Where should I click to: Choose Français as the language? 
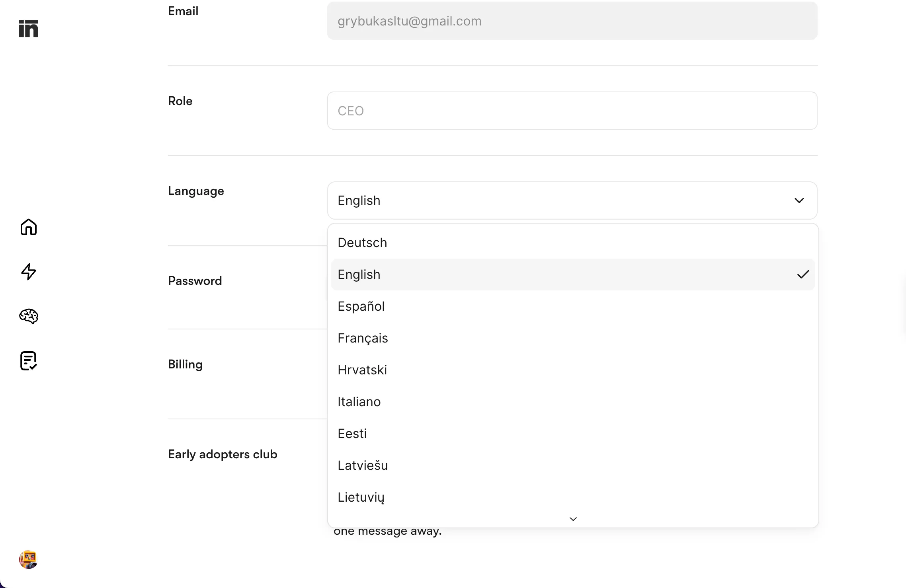[x=363, y=338]
